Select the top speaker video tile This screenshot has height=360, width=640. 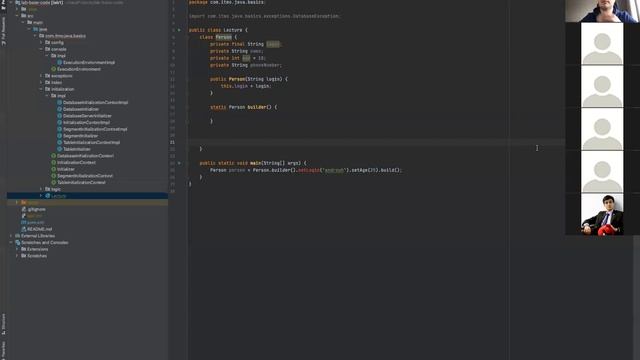pyautogui.click(x=602, y=11)
